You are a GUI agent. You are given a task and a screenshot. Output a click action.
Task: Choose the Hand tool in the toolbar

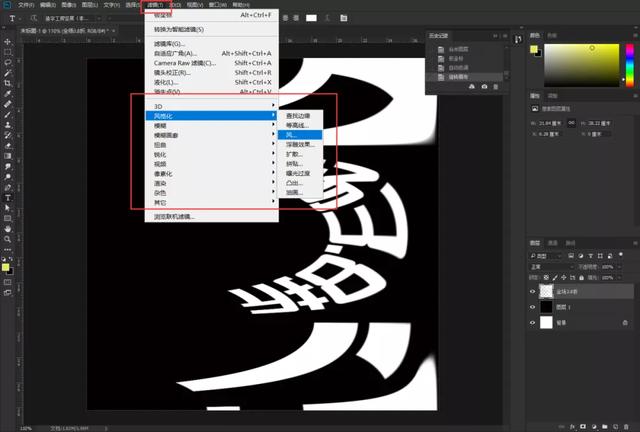[8, 228]
